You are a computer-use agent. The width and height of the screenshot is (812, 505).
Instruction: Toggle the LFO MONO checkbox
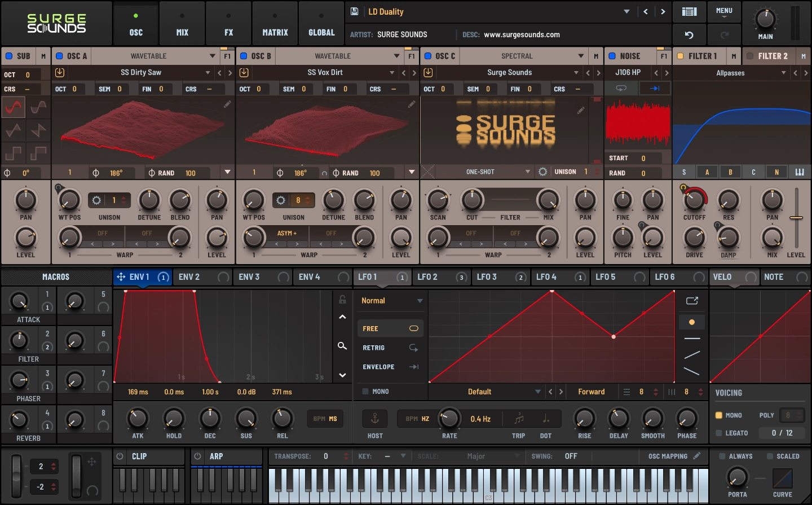pyautogui.click(x=365, y=391)
